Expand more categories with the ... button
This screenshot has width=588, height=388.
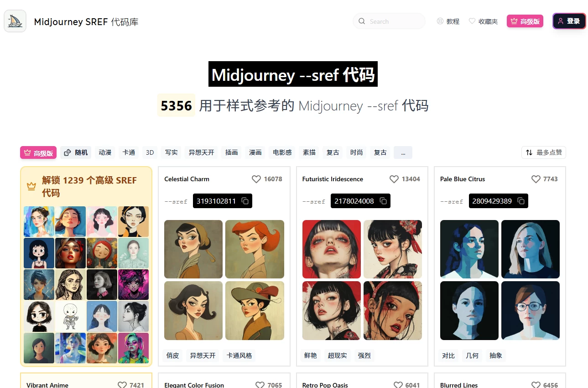(403, 152)
